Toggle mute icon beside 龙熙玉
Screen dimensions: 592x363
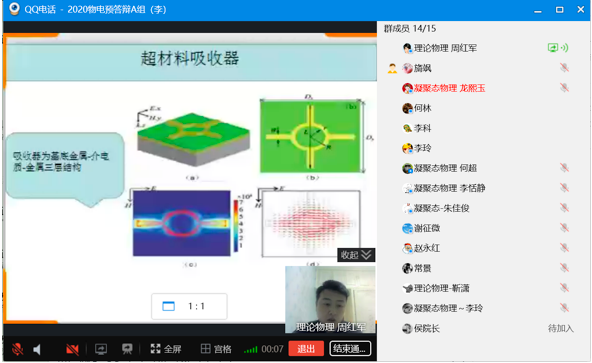tap(564, 88)
